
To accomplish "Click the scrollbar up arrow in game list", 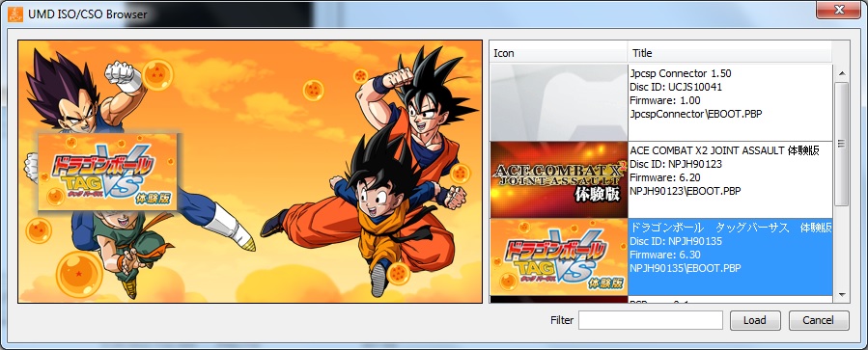I will click(841, 73).
